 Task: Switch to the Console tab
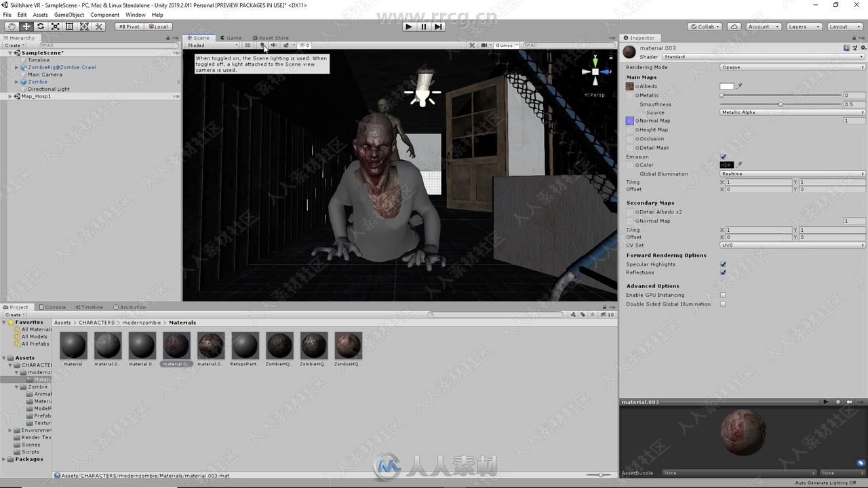pyautogui.click(x=52, y=307)
